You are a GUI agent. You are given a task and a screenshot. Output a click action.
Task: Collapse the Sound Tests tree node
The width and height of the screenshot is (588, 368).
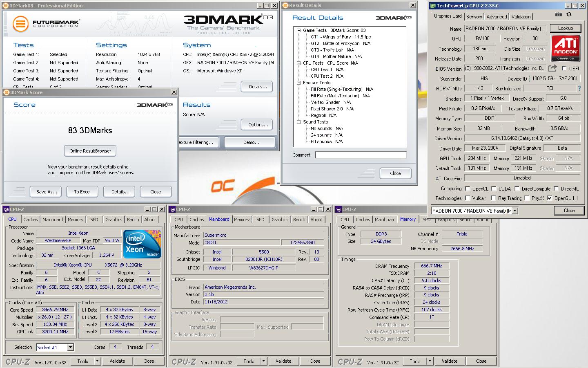[298, 122]
